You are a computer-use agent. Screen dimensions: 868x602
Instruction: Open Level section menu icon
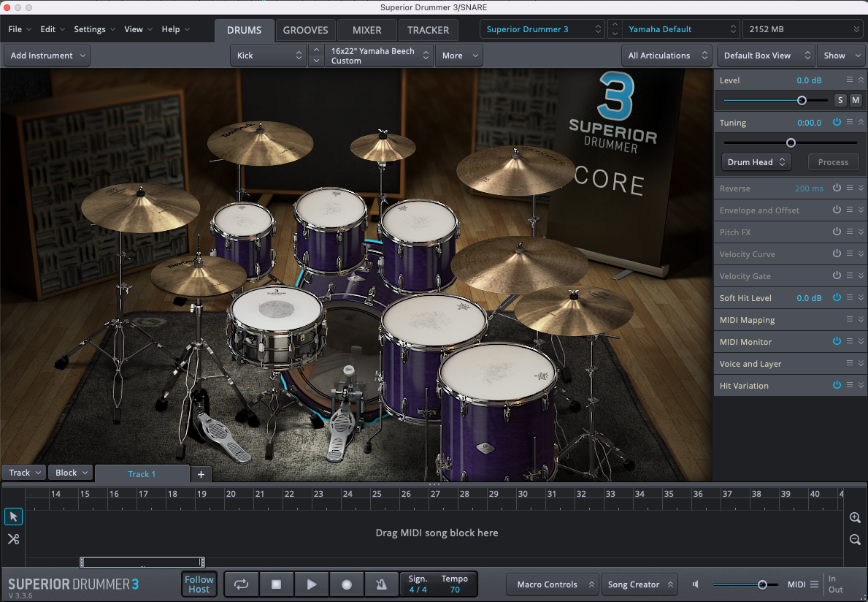coord(849,80)
